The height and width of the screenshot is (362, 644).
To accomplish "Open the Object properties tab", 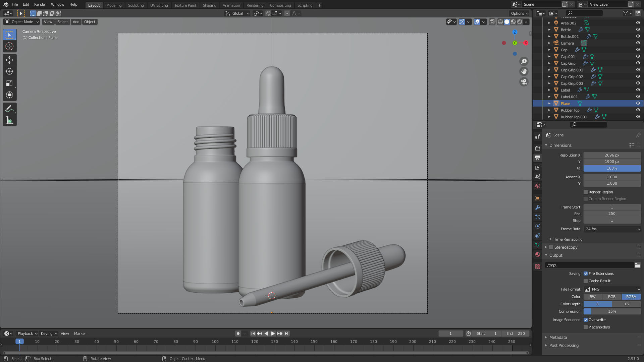I will [x=538, y=198].
